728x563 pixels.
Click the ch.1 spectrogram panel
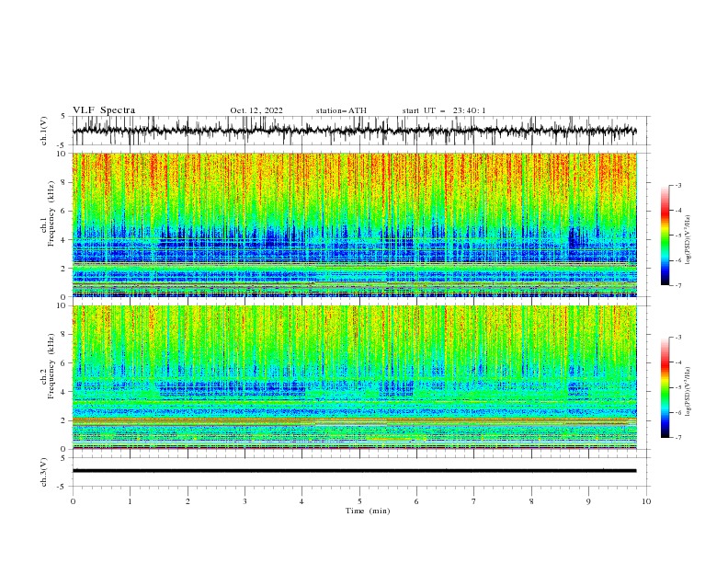(355, 224)
